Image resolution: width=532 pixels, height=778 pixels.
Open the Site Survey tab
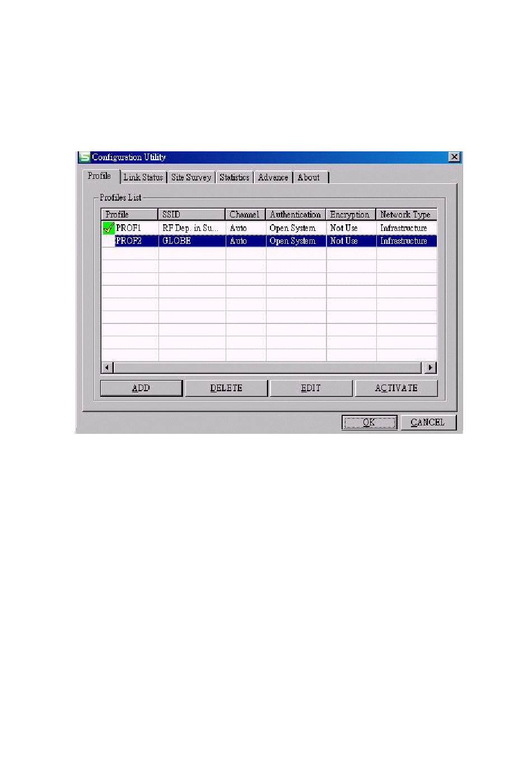click(191, 177)
